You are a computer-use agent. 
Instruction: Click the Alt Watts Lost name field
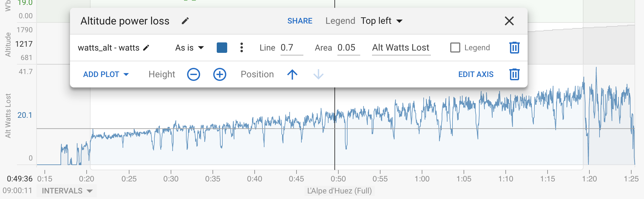click(401, 48)
